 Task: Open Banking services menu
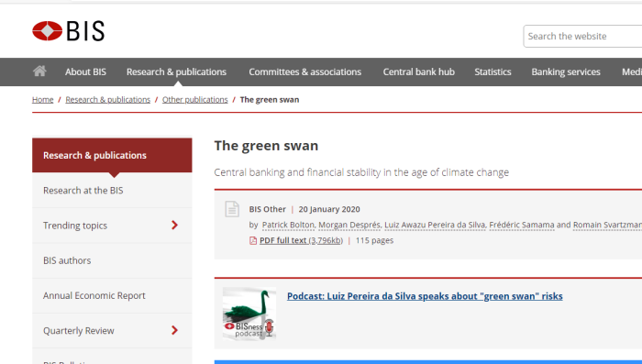pyautogui.click(x=566, y=72)
